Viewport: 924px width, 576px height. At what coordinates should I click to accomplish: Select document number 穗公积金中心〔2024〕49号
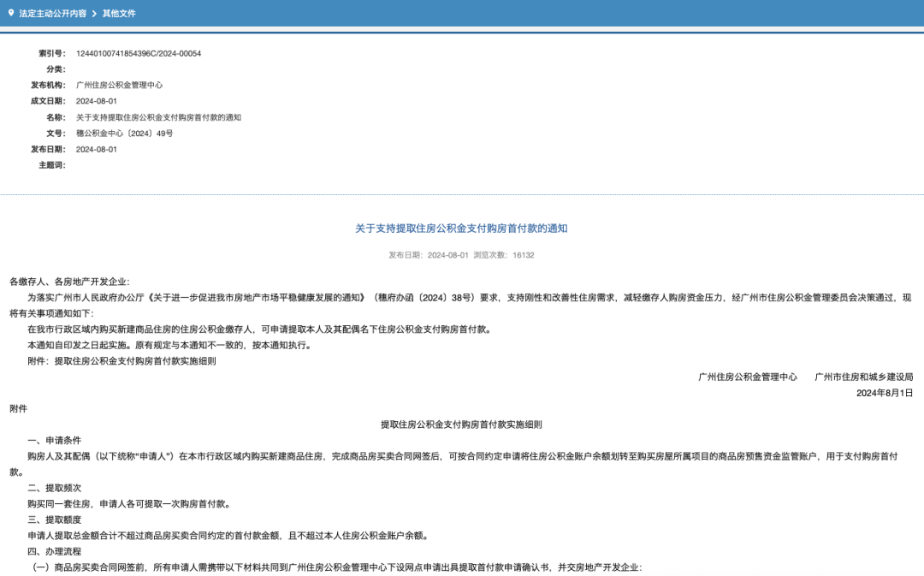pos(124,134)
